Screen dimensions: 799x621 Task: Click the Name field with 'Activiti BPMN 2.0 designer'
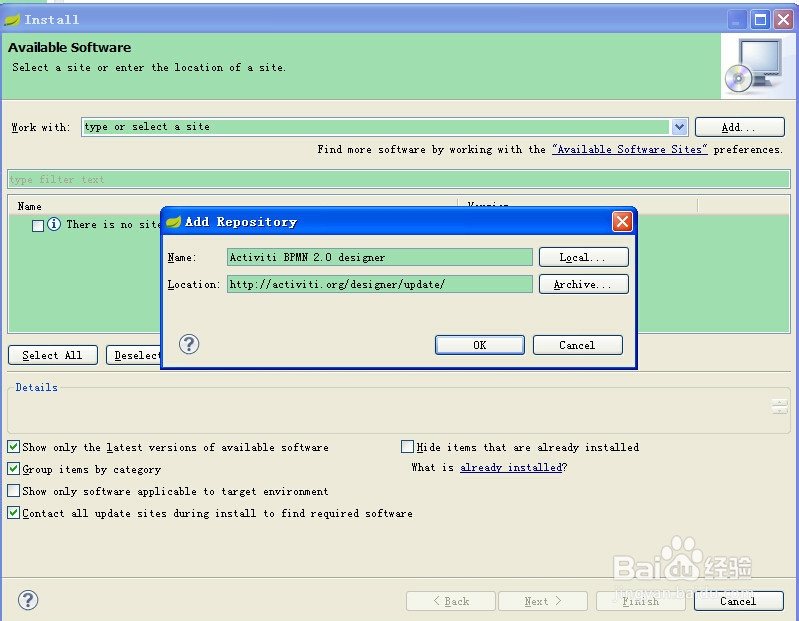pyautogui.click(x=380, y=257)
